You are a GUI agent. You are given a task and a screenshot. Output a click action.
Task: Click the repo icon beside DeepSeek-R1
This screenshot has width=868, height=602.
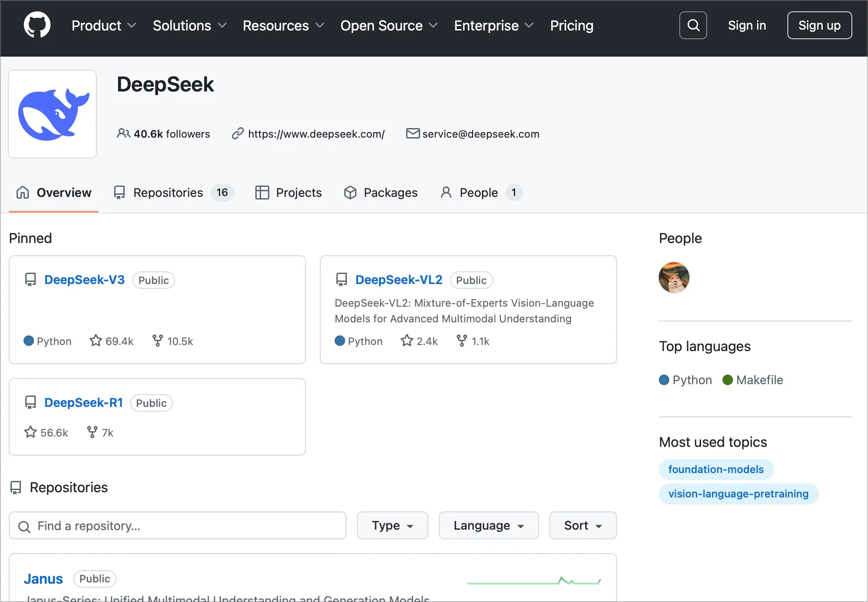coord(31,402)
